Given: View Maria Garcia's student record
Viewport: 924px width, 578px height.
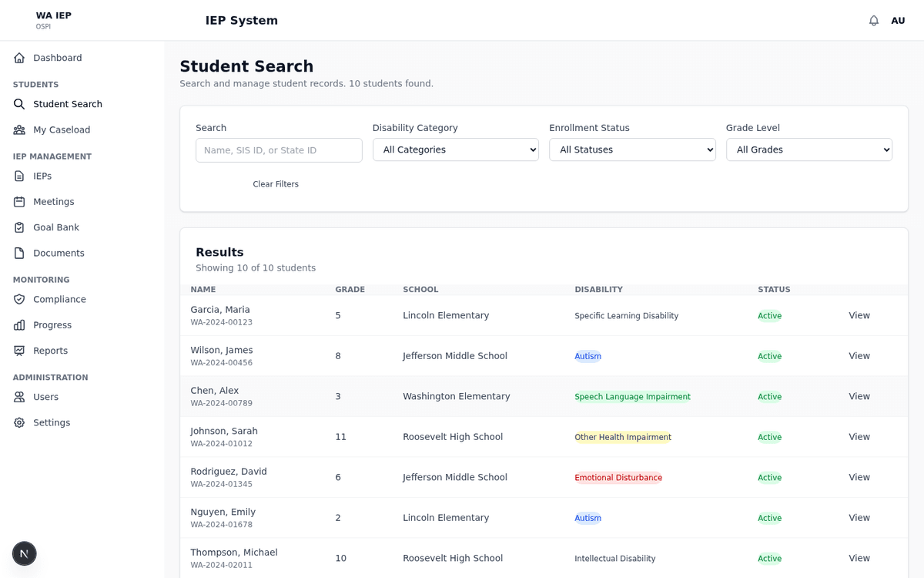Looking at the screenshot, I should (859, 315).
